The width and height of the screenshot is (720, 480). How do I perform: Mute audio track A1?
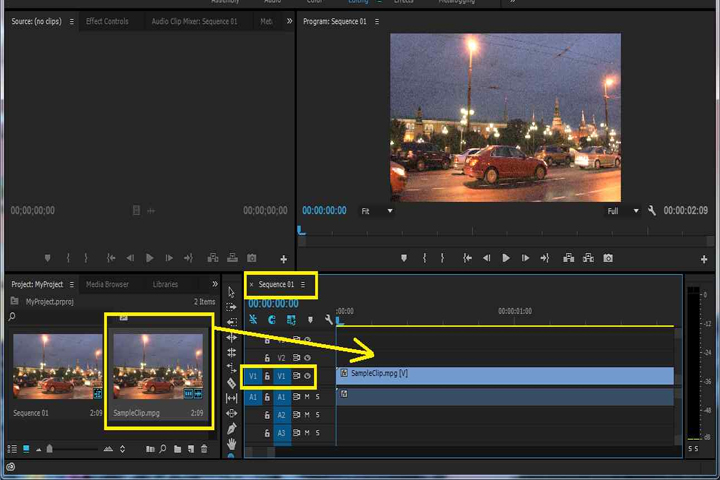click(x=307, y=396)
